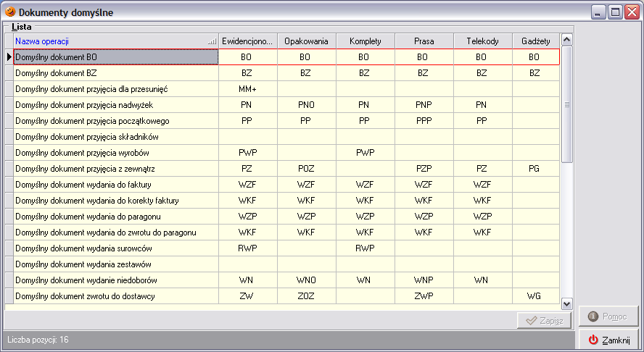Click the PZP cell under Prasa
The height and width of the screenshot is (352, 644).
pos(424,169)
